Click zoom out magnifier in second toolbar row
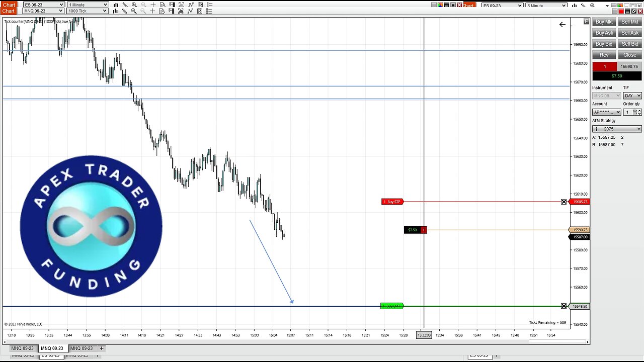The height and width of the screenshot is (362, 644). point(143,11)
